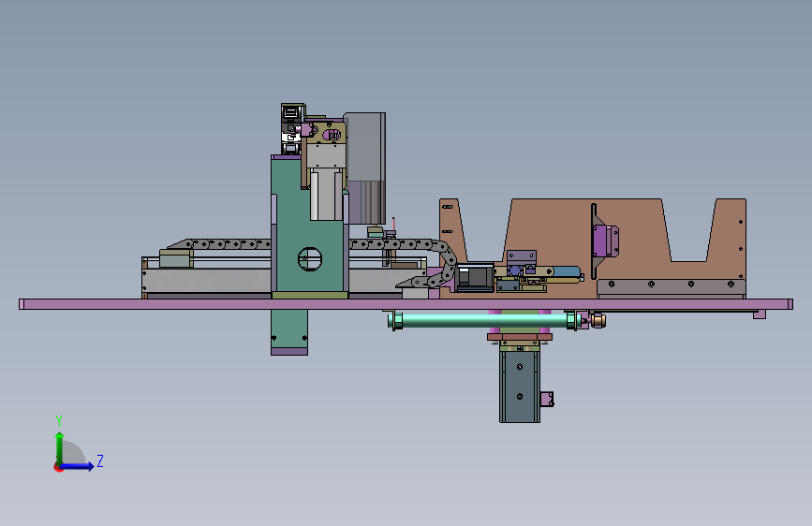Click the blue Z axis of the triad

click(x=78, y=466)
